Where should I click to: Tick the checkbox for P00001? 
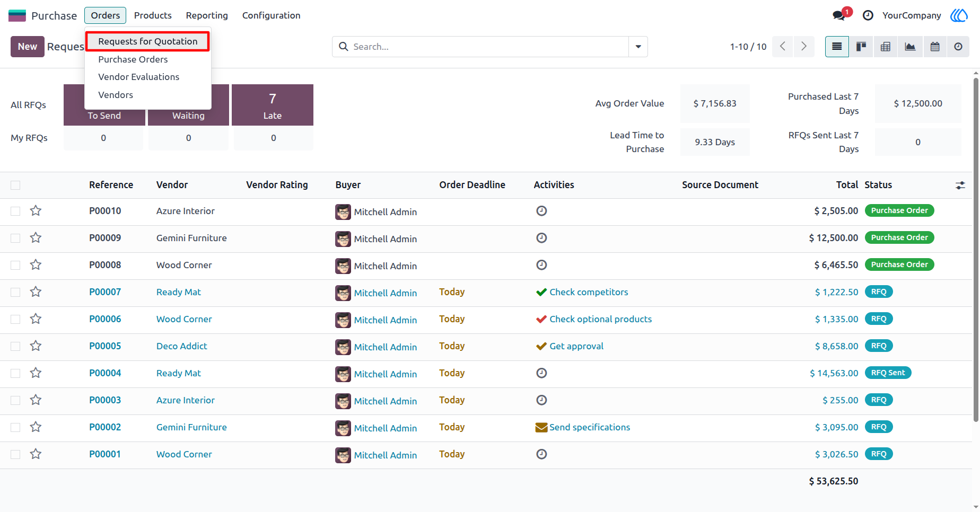coord(15,454)
